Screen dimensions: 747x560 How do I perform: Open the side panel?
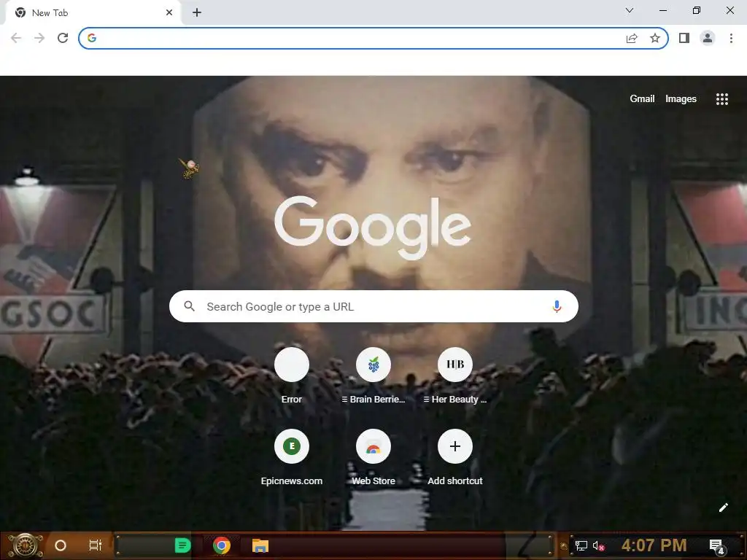(684, 38)
